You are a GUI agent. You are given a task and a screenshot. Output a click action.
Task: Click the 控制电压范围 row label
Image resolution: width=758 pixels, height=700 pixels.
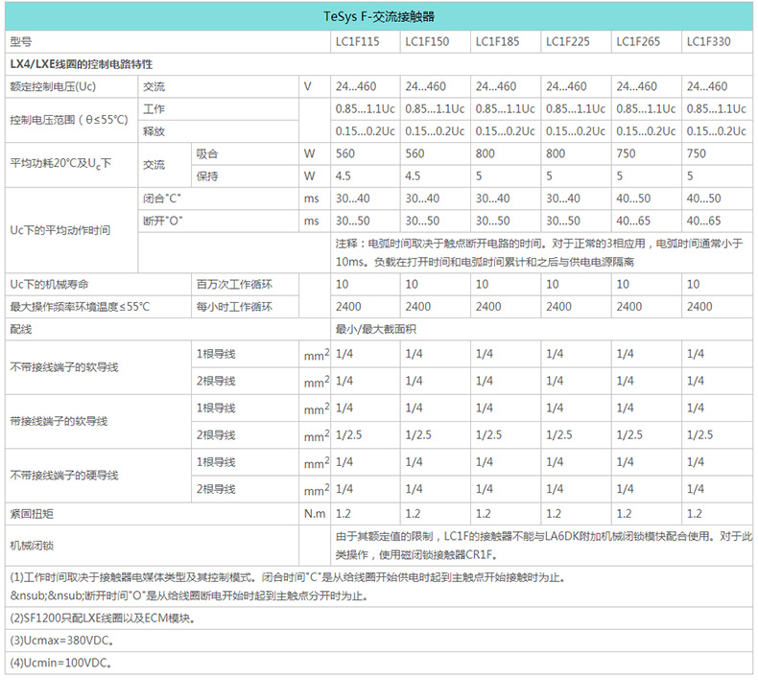click(68, 120)
